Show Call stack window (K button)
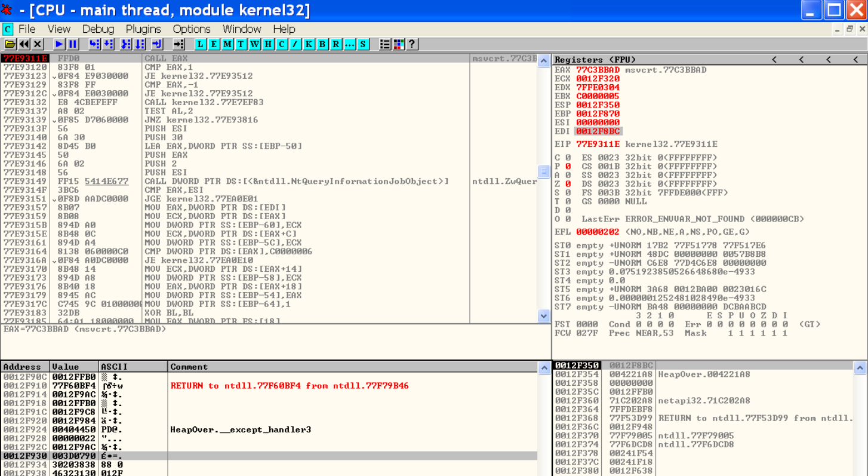 click(309, 44)
